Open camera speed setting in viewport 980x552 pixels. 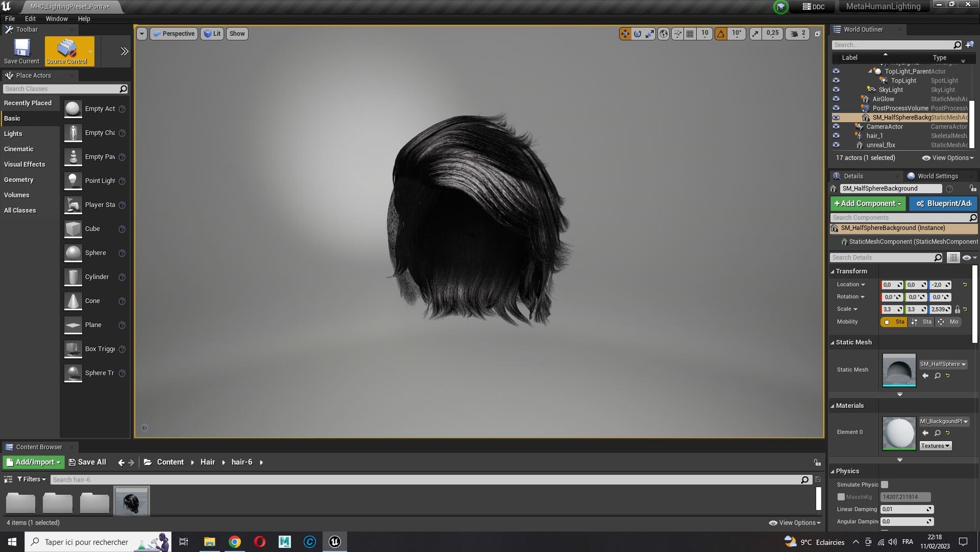tap(797, 34)
